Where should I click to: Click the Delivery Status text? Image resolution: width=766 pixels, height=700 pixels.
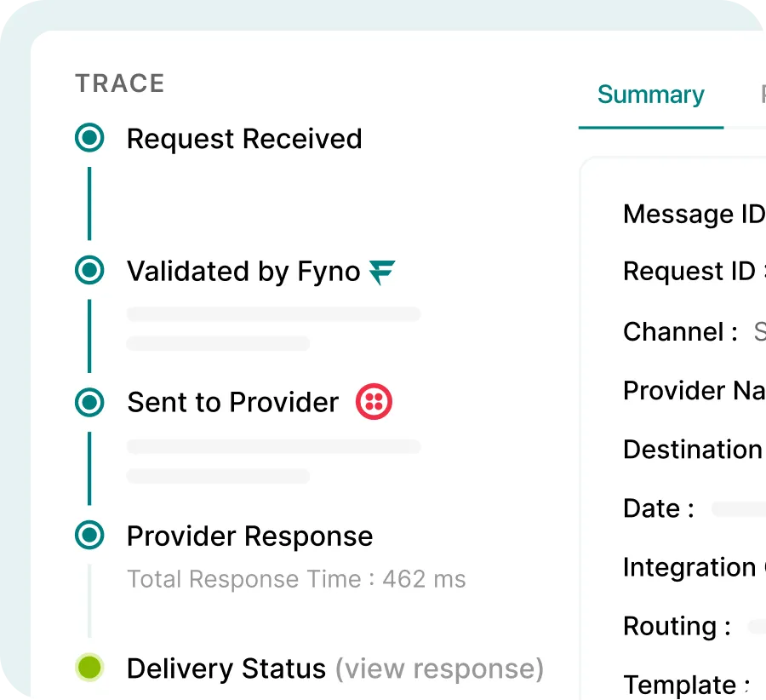226,668
